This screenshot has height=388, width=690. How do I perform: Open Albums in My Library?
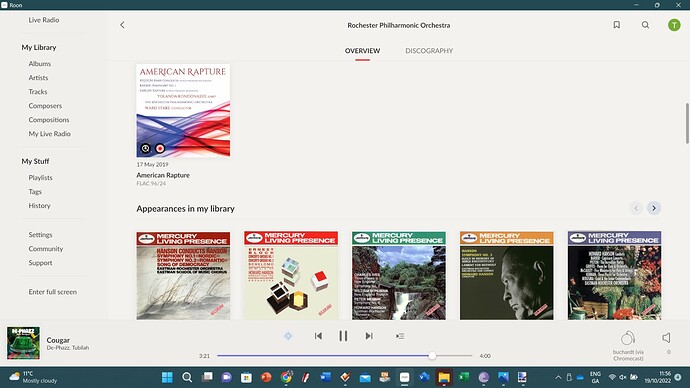[40, 64]
